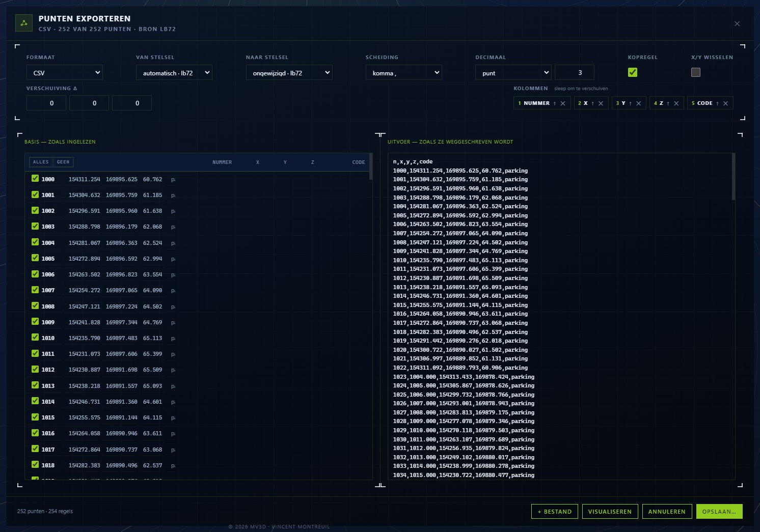Click X value 154304.632 in row 1001
Screen dimensions: 760x532
[x=85, y=195]
